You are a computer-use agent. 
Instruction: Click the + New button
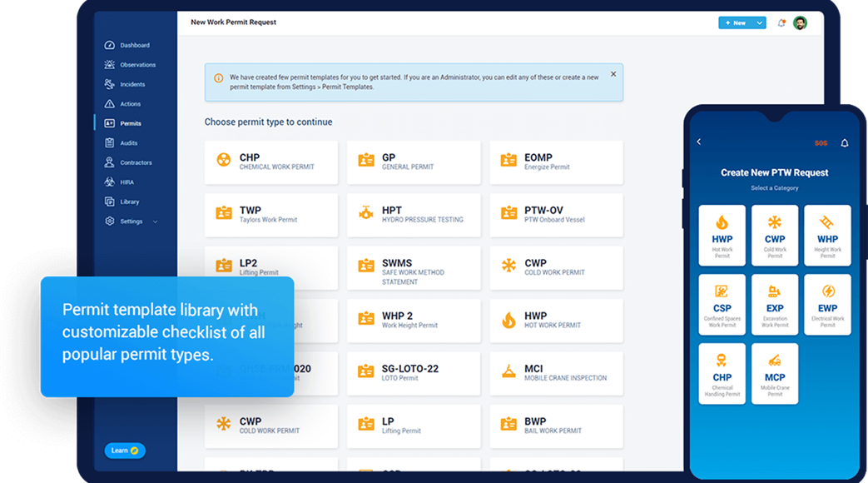click(736, 23)
